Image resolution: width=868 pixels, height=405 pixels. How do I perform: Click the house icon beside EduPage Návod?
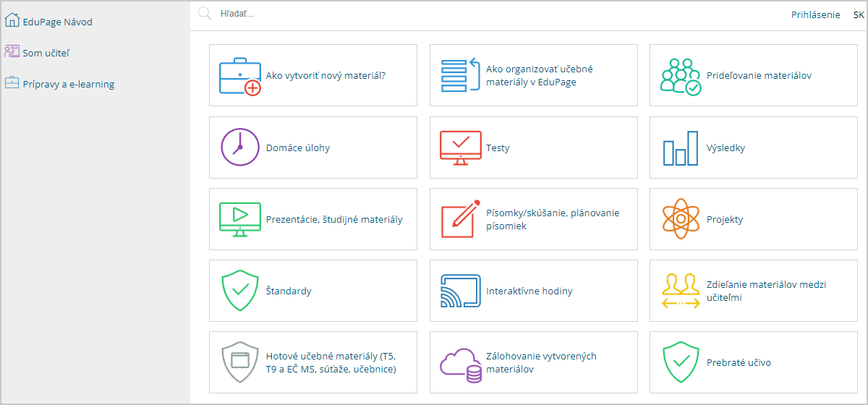pyautogui.click(x=12, y=21)
